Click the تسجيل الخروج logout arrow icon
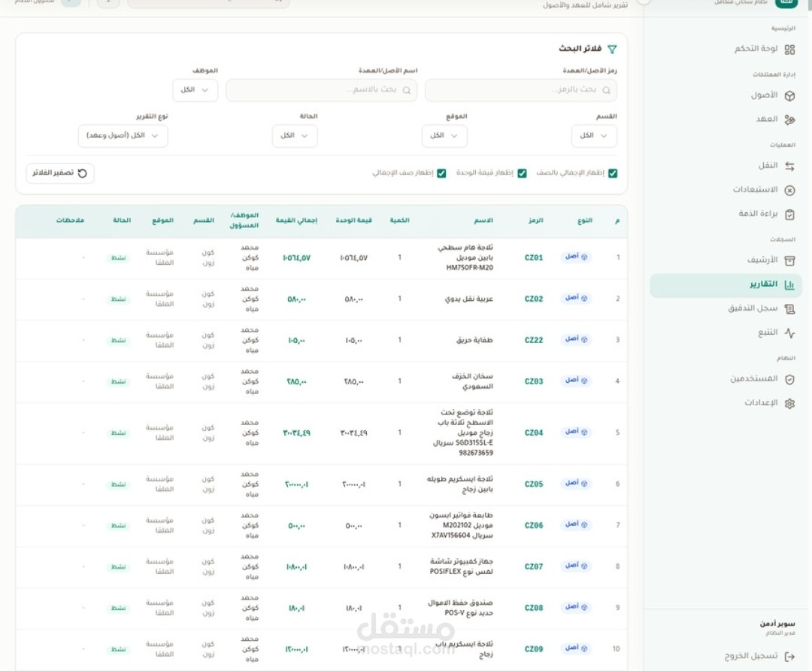Viewport: 812px width, 671px height. tap(789, 657)
